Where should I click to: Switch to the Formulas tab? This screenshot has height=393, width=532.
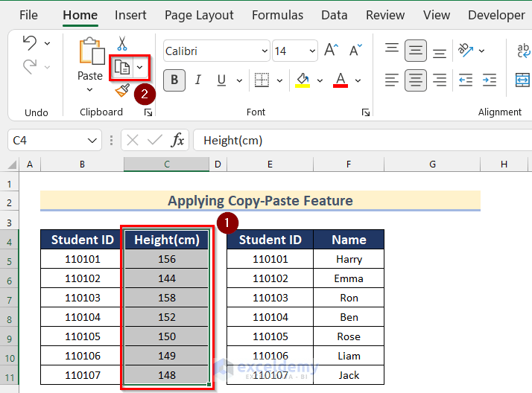(277, 15)
